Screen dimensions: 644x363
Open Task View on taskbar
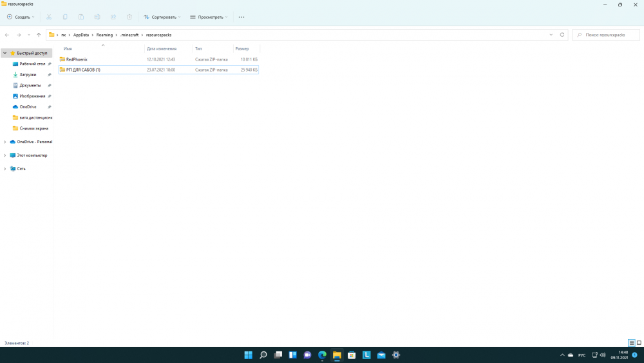(x=278, y=355)
